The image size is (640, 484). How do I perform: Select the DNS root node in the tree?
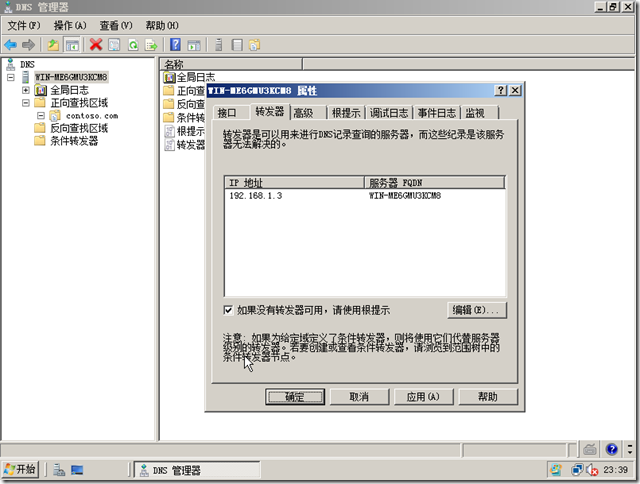click(27, 64)
